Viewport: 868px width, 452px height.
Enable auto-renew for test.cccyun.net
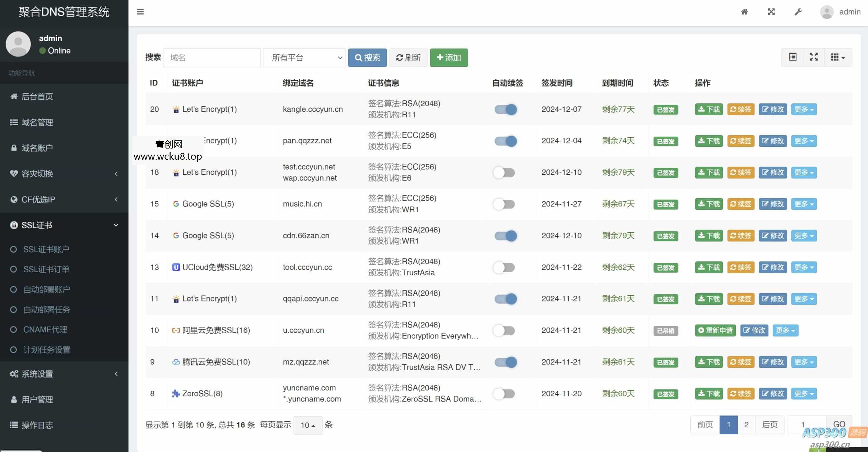tap(504, 172)
